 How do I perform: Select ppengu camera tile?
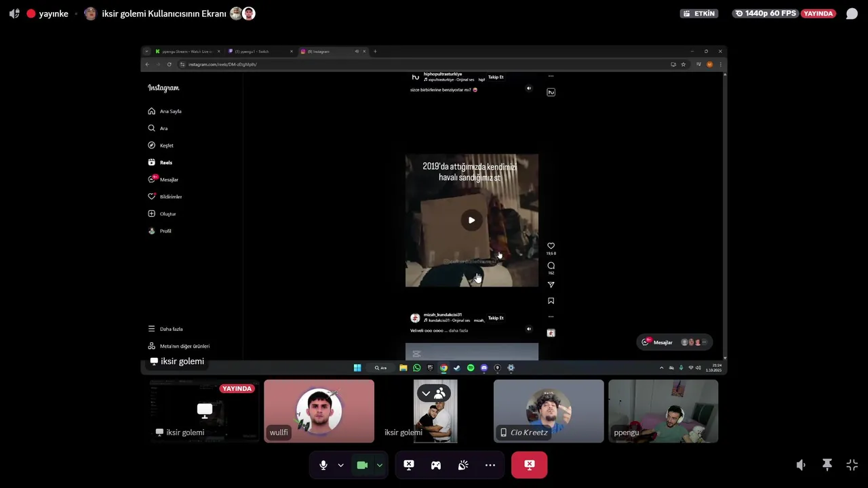663,411
